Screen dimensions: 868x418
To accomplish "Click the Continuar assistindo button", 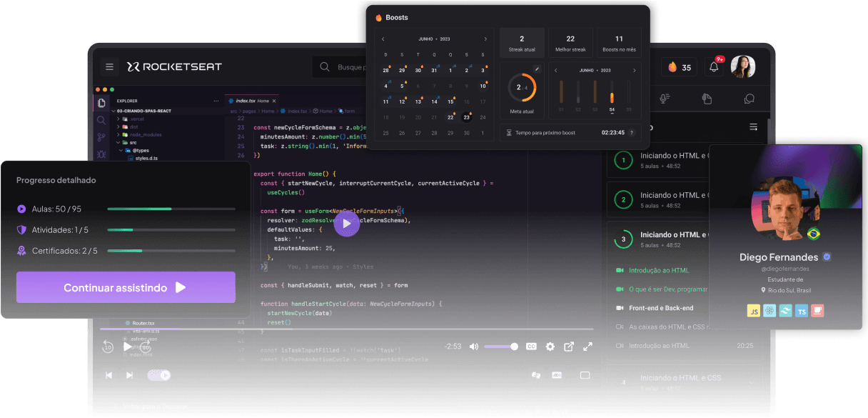I will point(126,287).
